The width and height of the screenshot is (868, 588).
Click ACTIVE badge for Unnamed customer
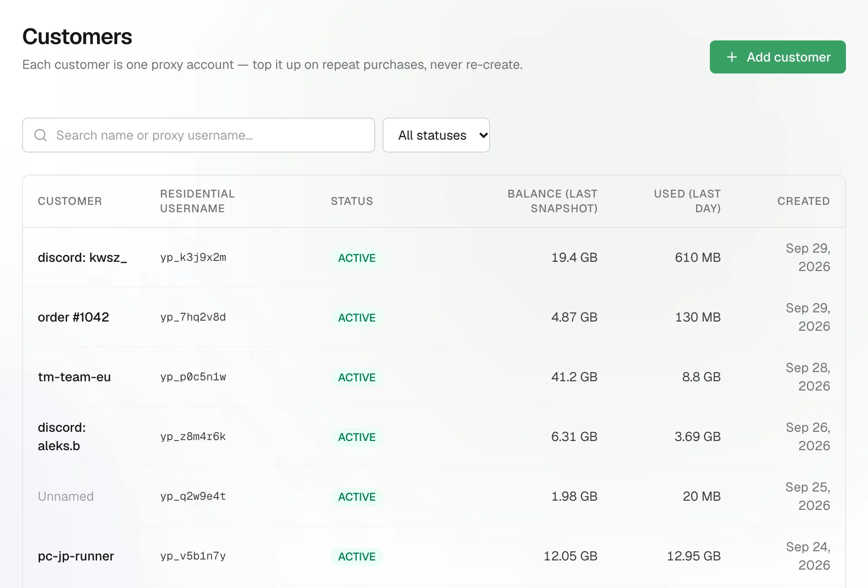click(357, 497)
